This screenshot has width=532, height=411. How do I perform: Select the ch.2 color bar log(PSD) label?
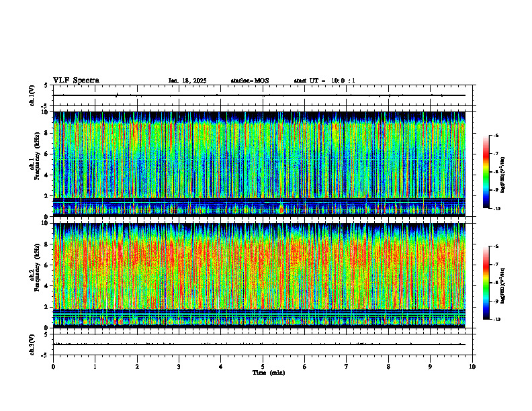(x=503, y=285)
